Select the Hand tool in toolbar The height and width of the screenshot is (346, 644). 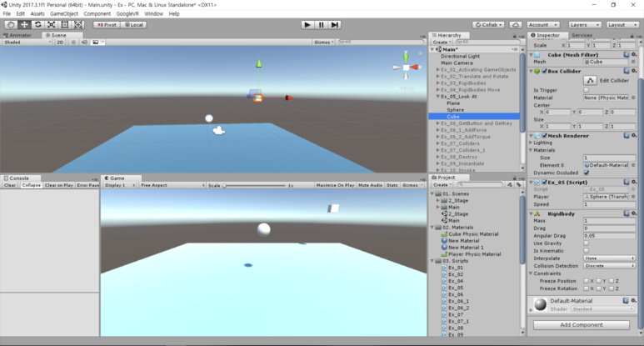pos(11,25)
